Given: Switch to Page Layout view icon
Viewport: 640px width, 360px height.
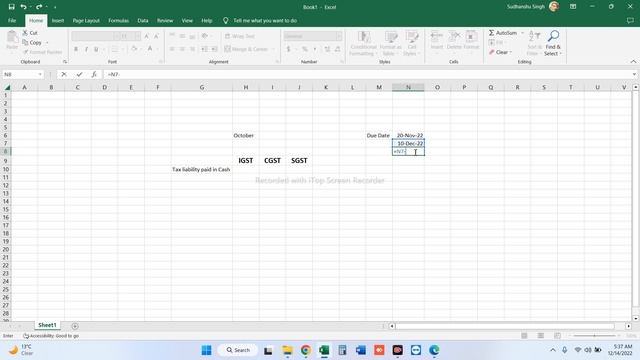Looking at the screenshot, I should pos(541,336).
